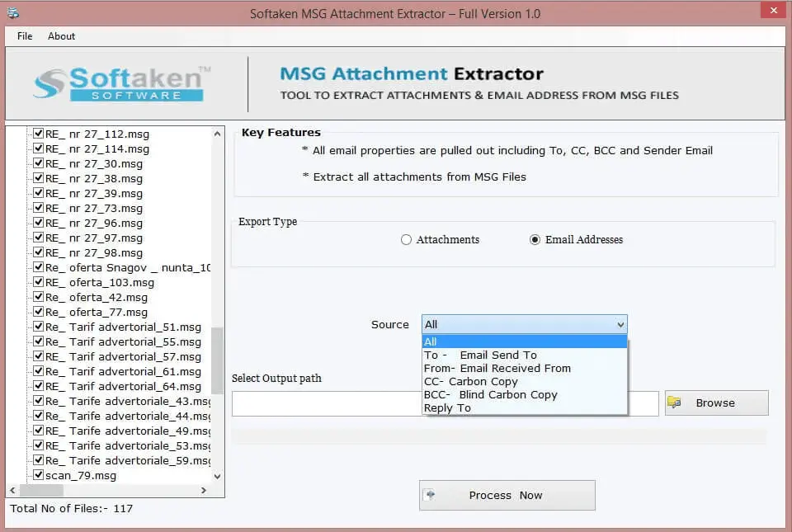Click the Total No of Files:- 117 text
This screenshot has width=792, height=532.
[71, 508]
